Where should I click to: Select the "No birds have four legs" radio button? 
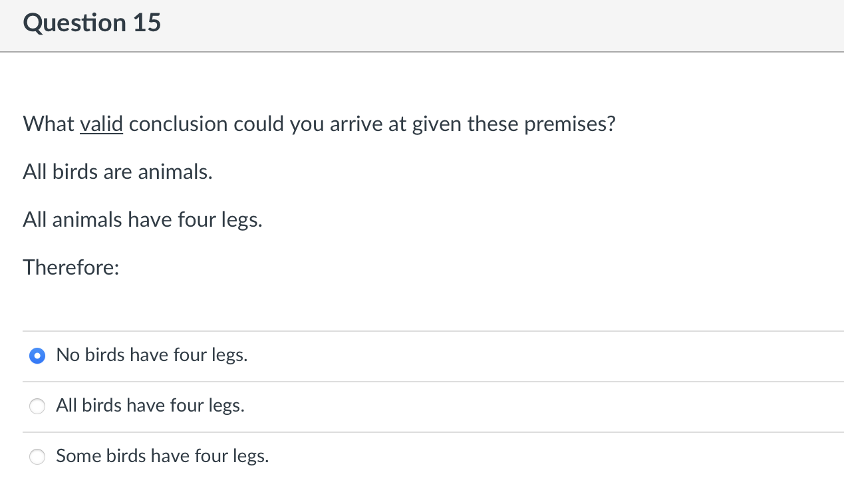[38, 356]
